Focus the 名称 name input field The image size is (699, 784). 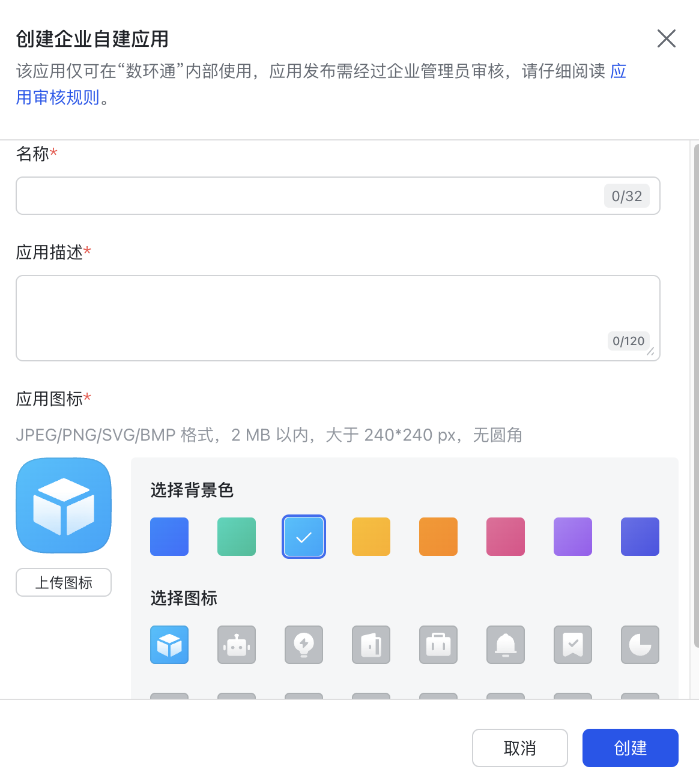(338, 196)
